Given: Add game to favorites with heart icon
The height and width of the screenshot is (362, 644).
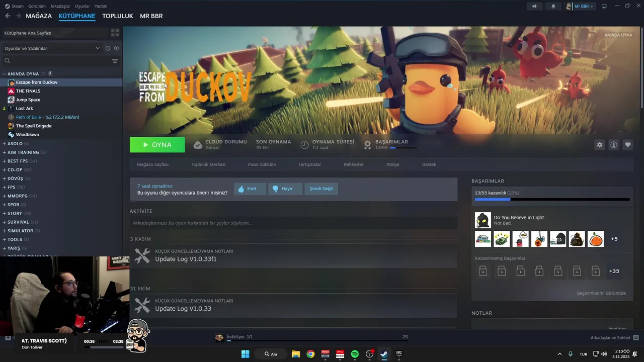Looking at the screenshot, I should pyautogui.click(x=627, y=145).
